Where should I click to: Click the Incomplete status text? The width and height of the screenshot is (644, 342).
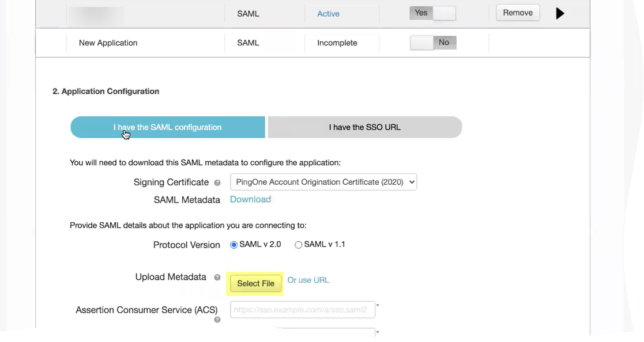337,43
